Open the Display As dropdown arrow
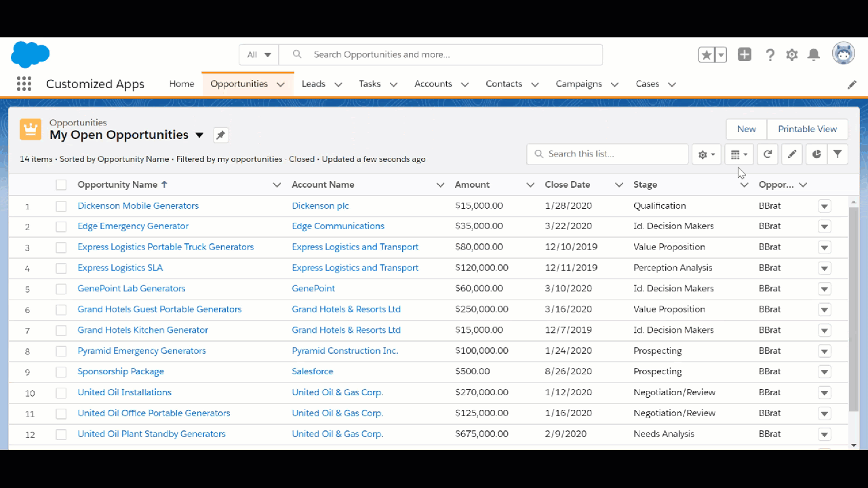This screenshot has width=868, height=488. pos(744,154)
